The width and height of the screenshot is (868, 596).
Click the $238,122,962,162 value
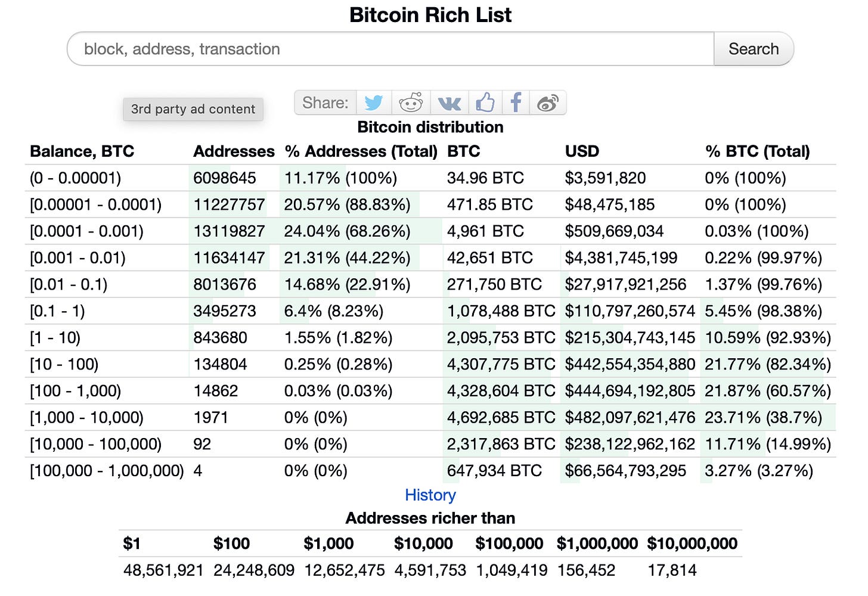[630, 444]
